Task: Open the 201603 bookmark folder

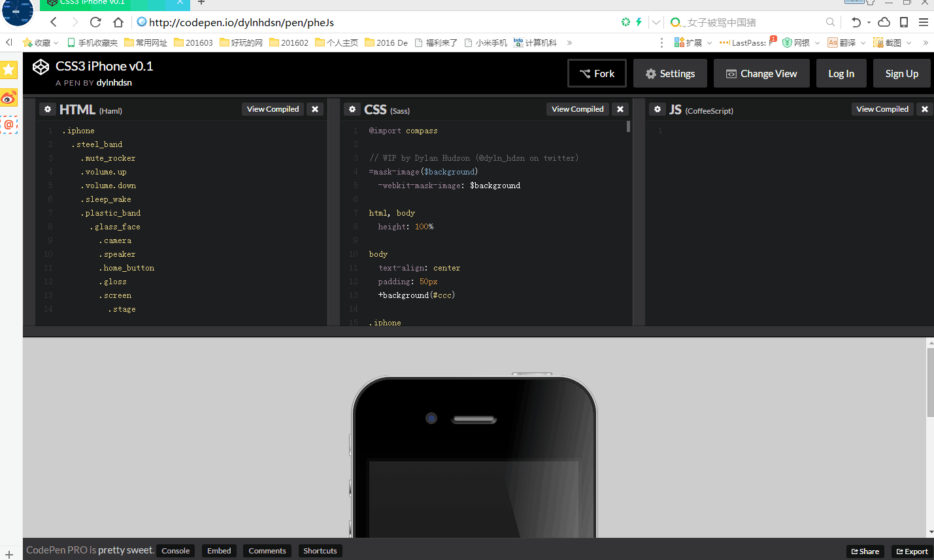Action: (193, 42)
